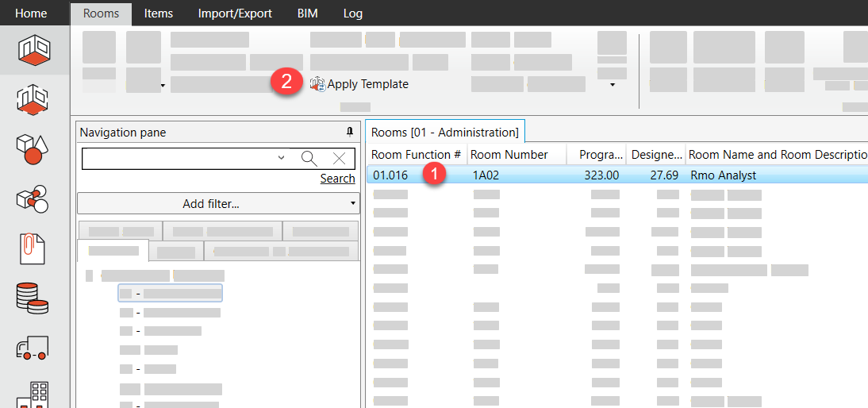
Task: Click the paperclip document icon in sidebar
Action: pyautogui.click(x=33, y=249)
